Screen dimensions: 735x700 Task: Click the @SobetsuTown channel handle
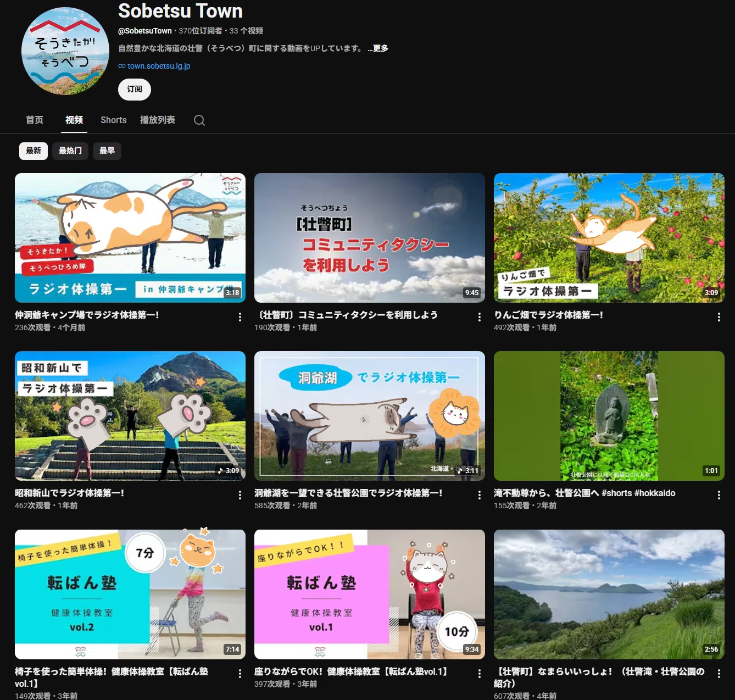pos(145,31)
